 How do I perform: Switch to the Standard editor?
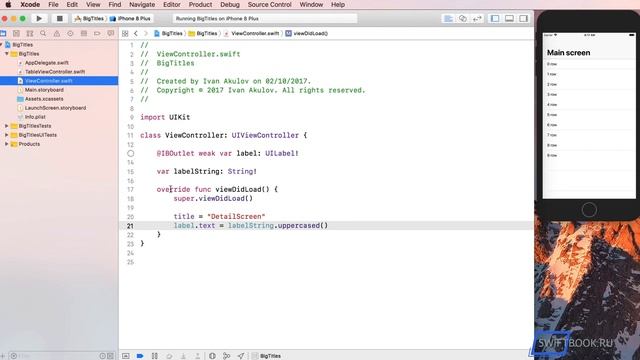pos(448,18)
